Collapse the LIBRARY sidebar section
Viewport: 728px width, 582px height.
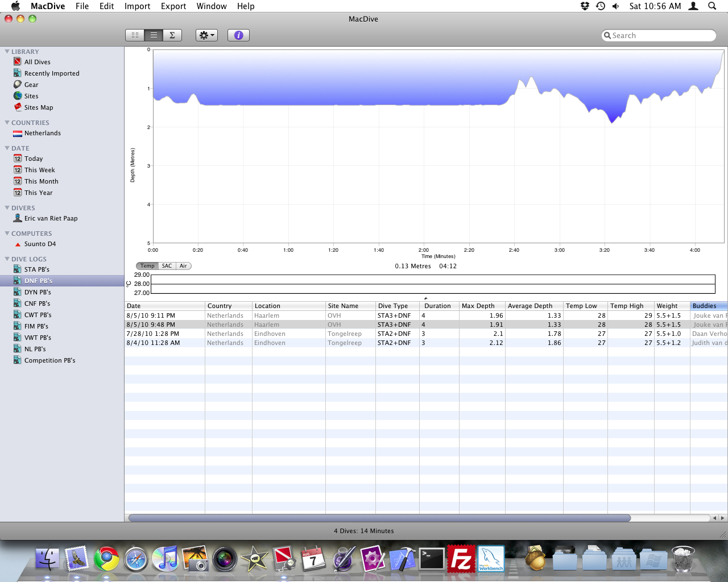click(7, 52)
